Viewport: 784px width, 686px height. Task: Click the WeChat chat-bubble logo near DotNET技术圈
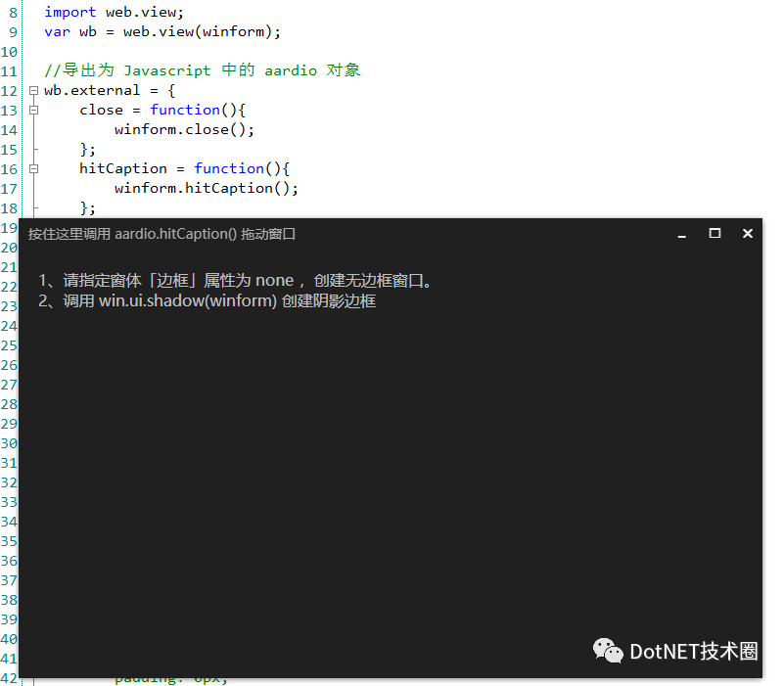tap(608, 651)
